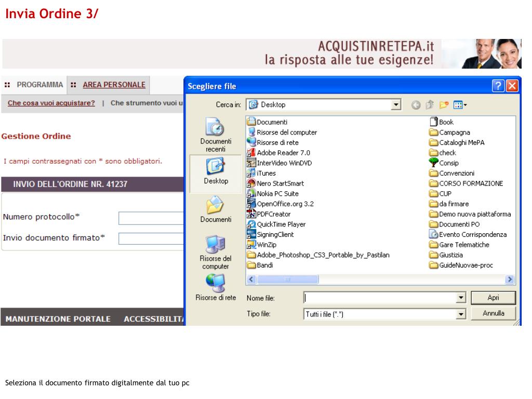Select the check folder
The width and height of the screenshot is (532, 399).
[x=443, y=153]
